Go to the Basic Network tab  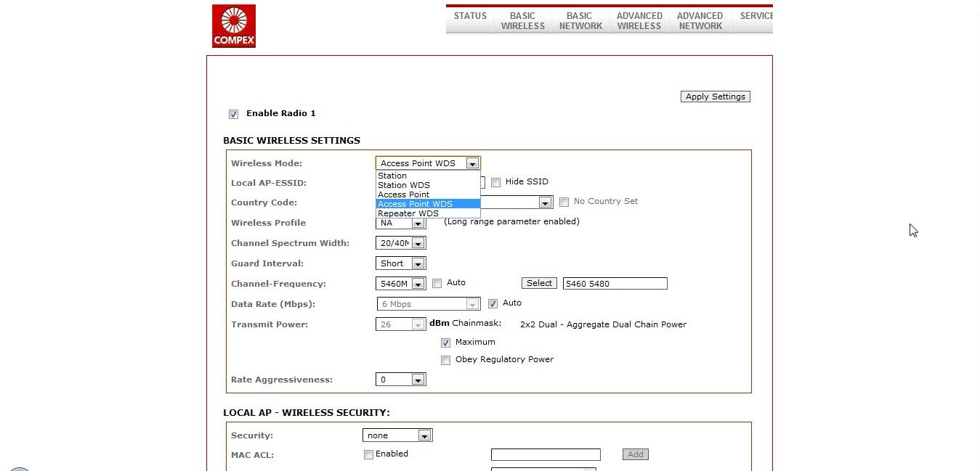pos(580,20)
